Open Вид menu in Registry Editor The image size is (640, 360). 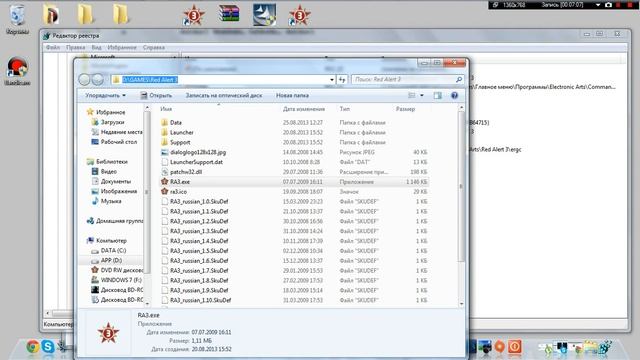tap(96, 47)
